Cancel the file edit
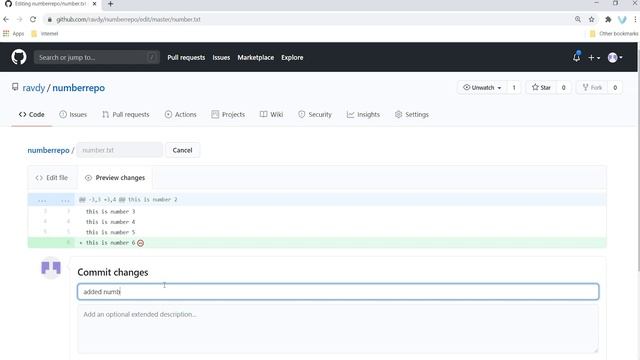 (x=182, y=150)
